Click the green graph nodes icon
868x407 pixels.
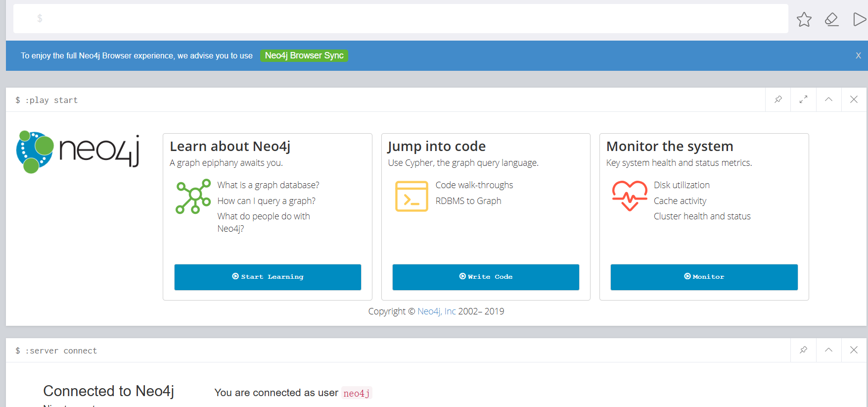(x=193, y=197)
